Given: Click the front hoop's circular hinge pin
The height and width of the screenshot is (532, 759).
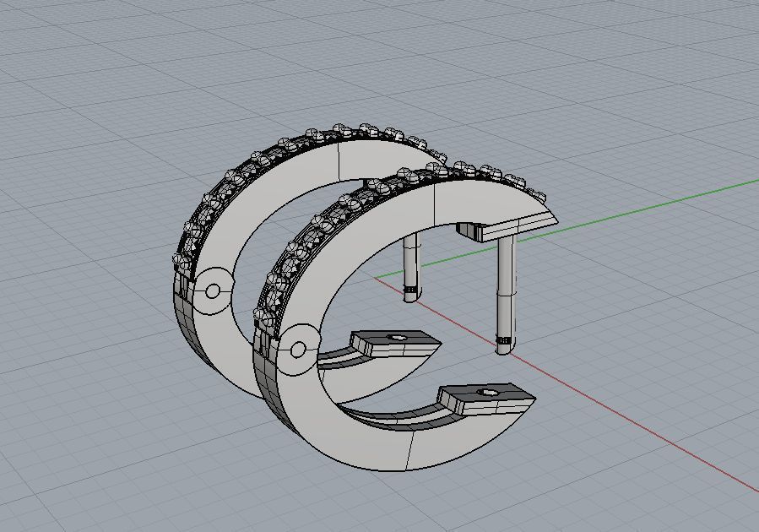Looking at the screenshot, I should click(x=298, y=350).
